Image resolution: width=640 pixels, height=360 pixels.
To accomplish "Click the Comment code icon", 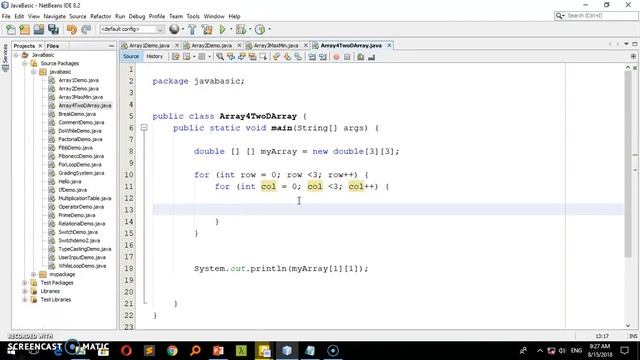I will 360,57.
